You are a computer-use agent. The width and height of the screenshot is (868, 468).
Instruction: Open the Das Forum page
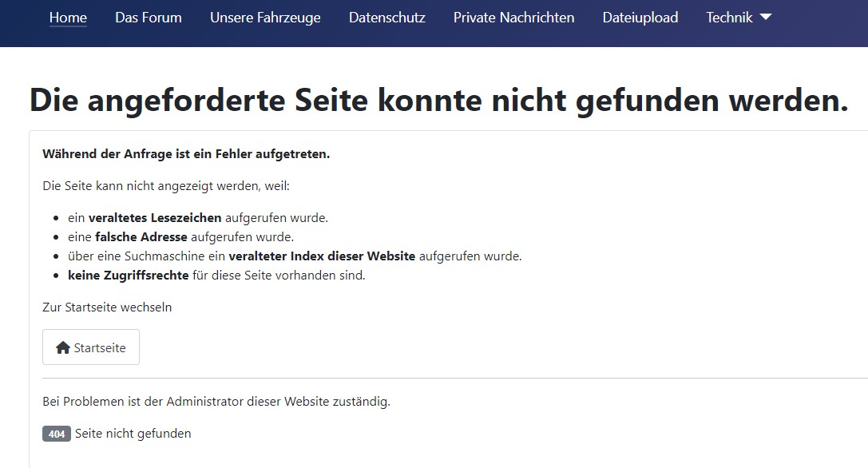click(x=148, y=17)
